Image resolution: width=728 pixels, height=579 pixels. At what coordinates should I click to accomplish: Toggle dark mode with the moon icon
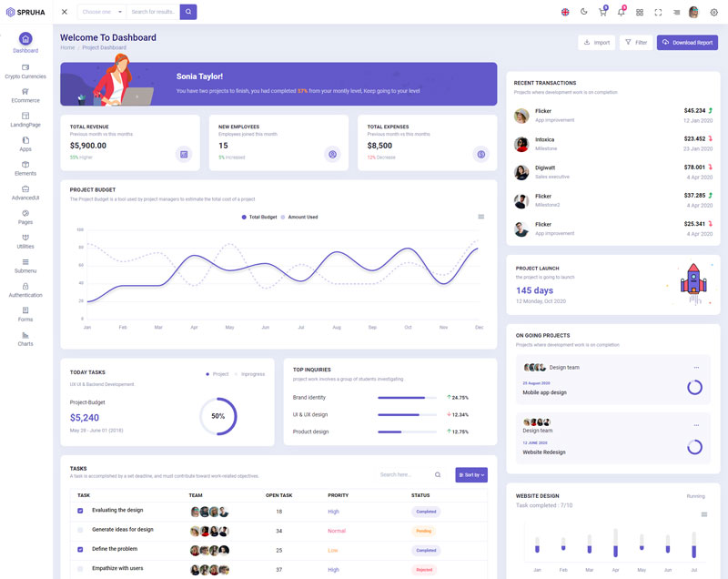(x=583, y=12)
